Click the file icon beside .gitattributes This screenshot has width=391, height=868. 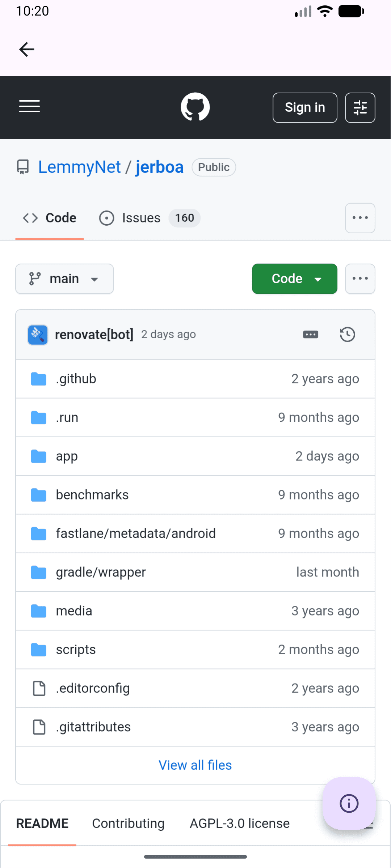(x=39, y=727)
